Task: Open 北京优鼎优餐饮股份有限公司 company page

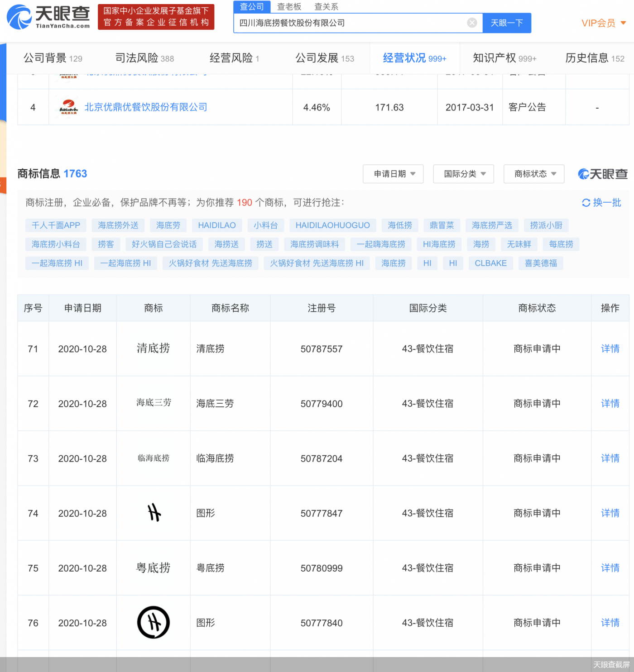Action: click(x=146, y=107)
